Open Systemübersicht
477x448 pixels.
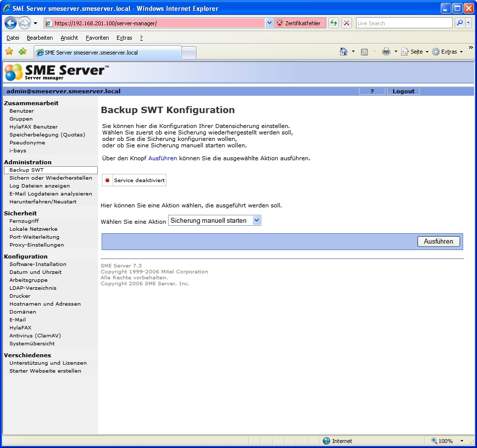pyautogui.click(x=32, y=343)
